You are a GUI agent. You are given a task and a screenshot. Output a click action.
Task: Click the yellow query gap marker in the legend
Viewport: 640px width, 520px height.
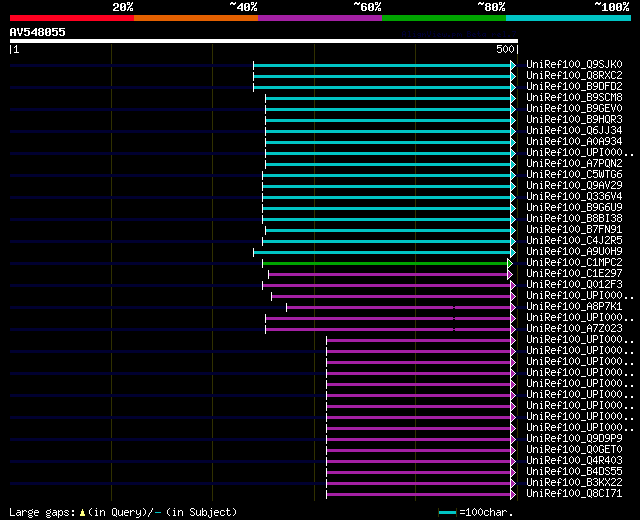tap(82, 513)
